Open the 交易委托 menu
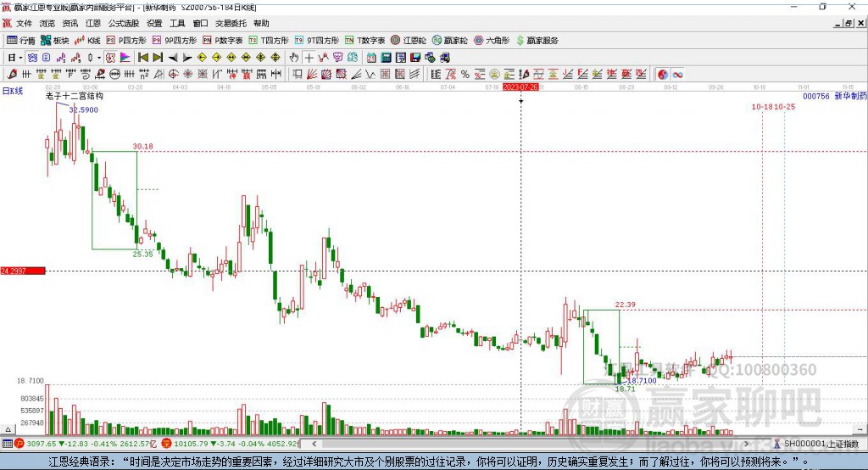Screen dimensions: 868x470 tap(231, 23)
